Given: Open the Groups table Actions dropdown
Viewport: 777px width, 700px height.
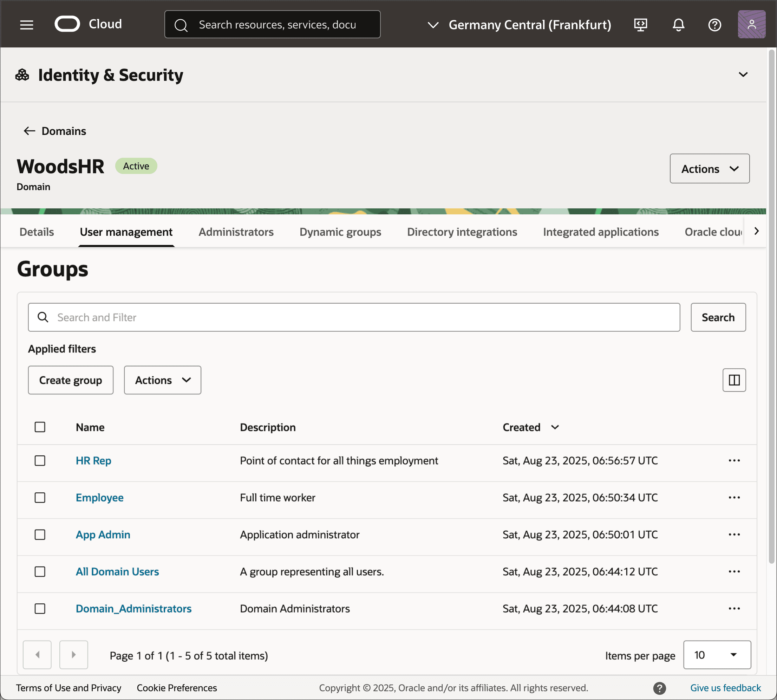Looking at the screenshot, I should pos(162,380).
